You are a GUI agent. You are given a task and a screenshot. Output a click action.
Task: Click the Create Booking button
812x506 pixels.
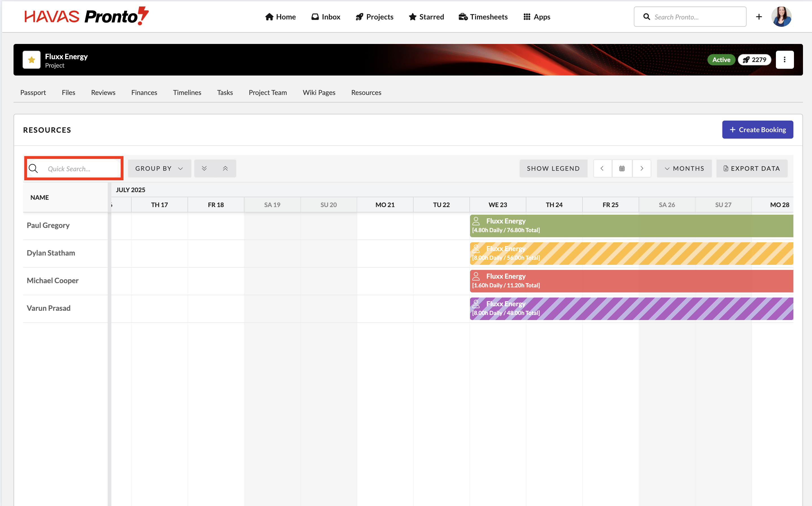757,130
